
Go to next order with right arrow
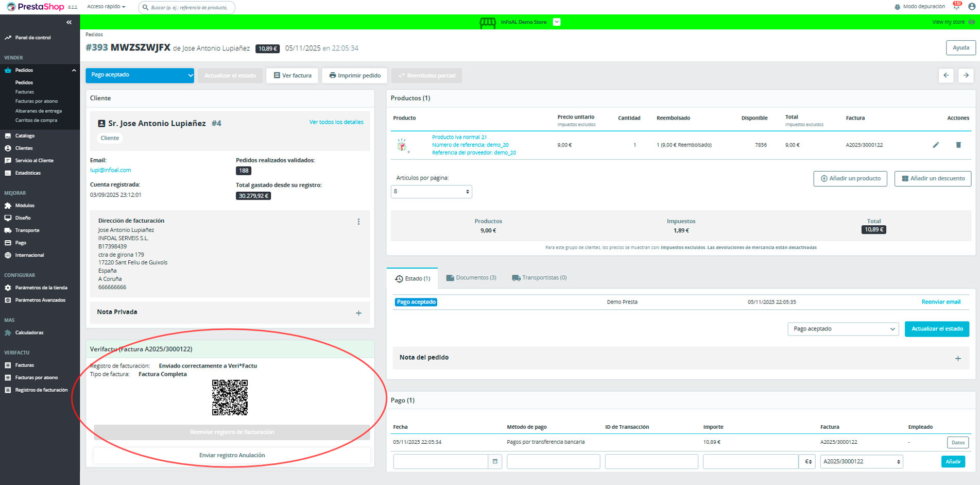tap(966, 75)
